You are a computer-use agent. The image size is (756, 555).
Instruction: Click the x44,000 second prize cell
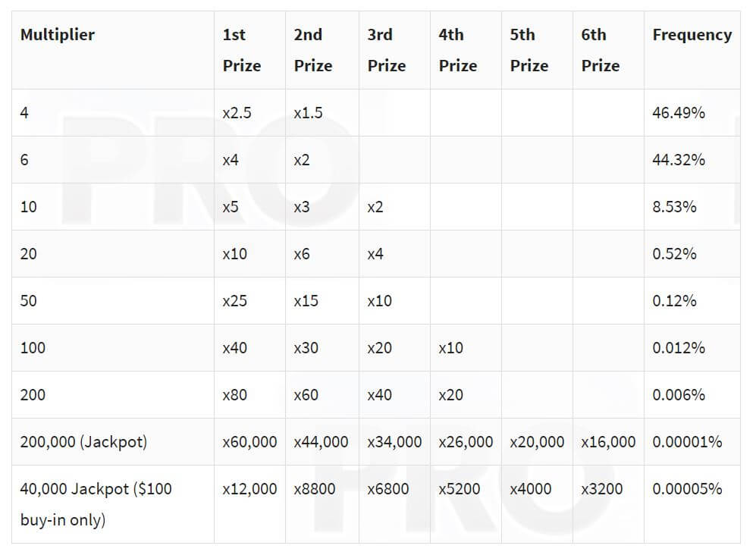(x=322, y=442)
